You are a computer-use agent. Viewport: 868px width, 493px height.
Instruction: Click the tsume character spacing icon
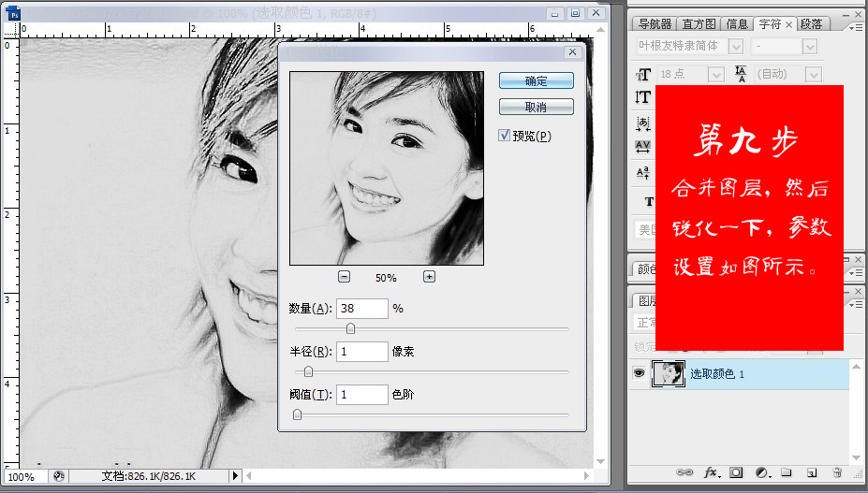642,123
